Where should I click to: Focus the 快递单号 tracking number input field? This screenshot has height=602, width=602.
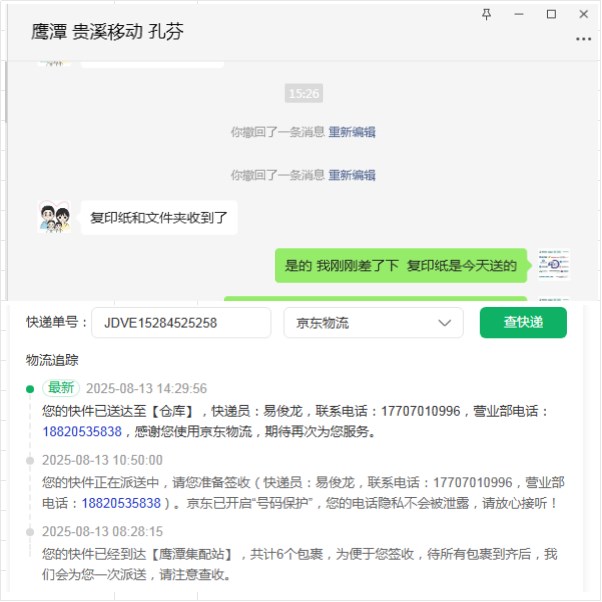[181, 323]
